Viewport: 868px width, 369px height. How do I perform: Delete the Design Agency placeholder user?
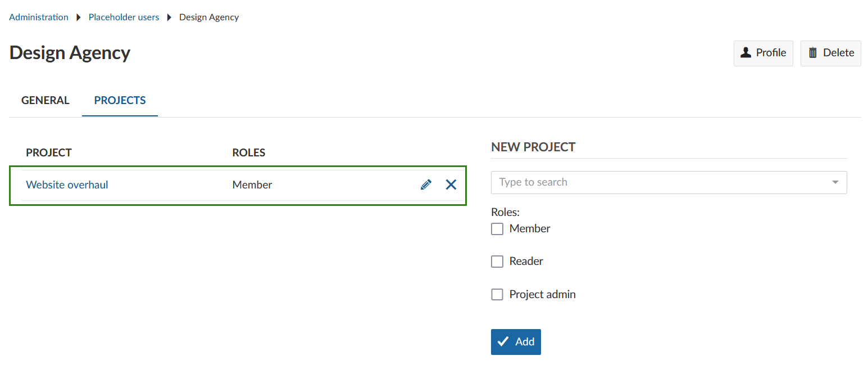[830, 53]
